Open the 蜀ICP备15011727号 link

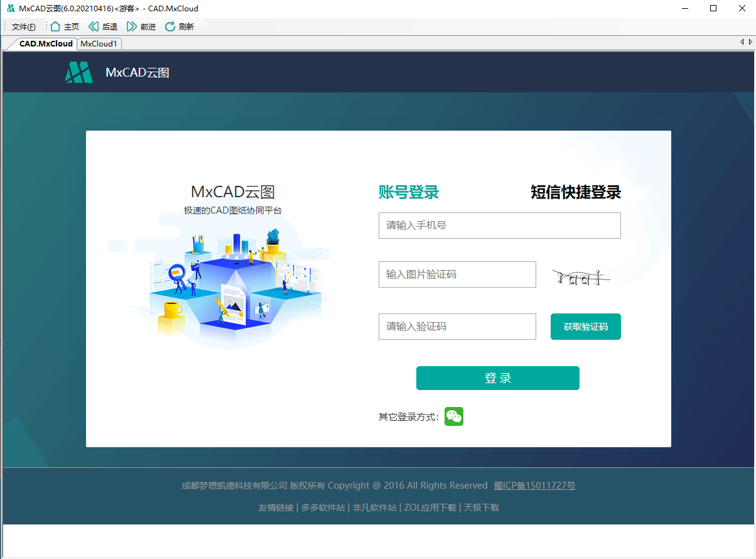pyautogui.click(x=534, y=485)
